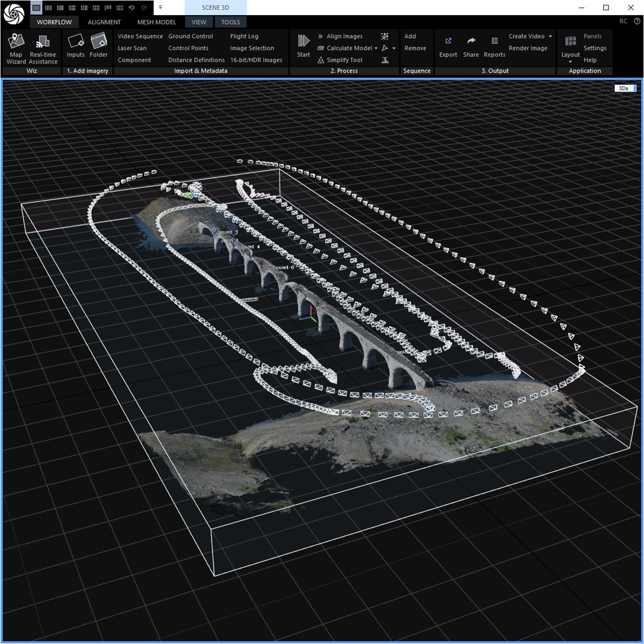Viewport: 644px width, 644px height.
Task: Click Add in the Sequence group
Action: (410, 36)
